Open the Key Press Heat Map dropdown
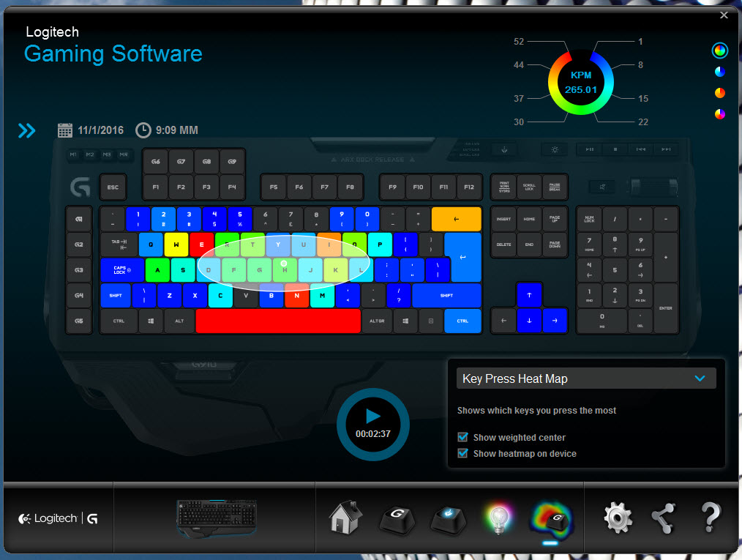Image resolution: width=742 pixels, height=560 pixels. (586, 378)
